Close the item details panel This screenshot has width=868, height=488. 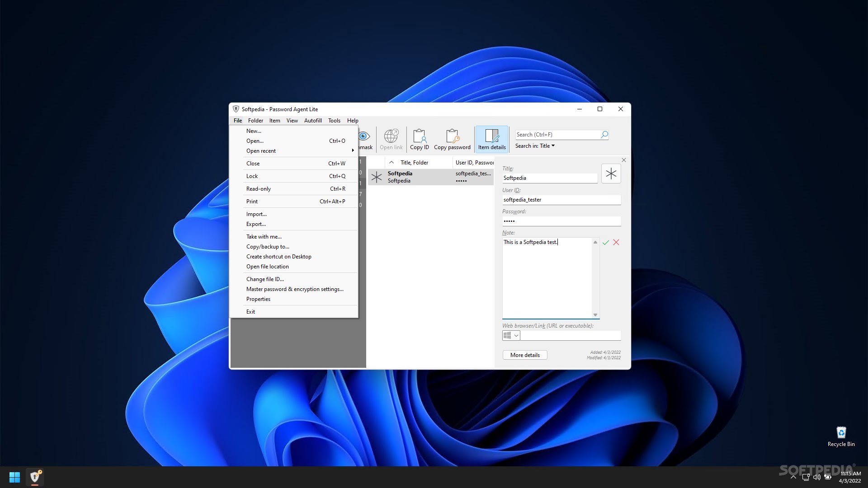624,160
